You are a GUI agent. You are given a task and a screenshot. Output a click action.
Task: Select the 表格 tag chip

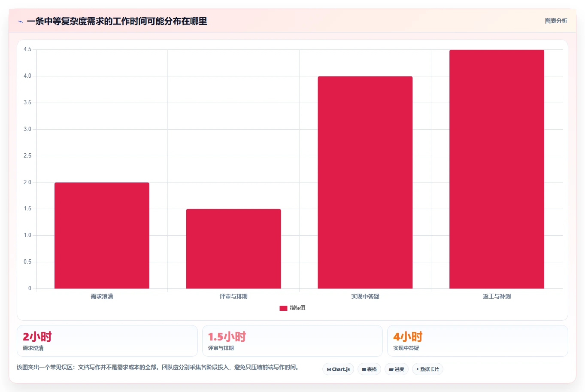point(369,369)
